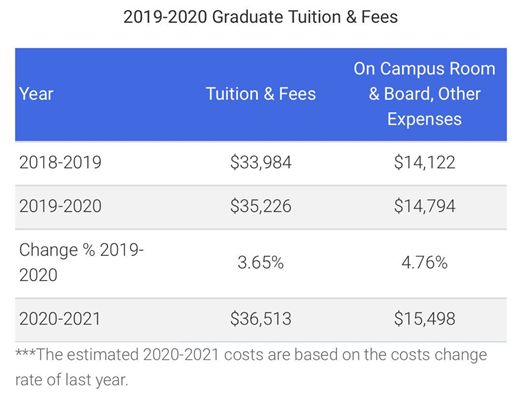Image resolution: width=522 pixels, height=394 pixels.
Task: Click the $35,226 tuition value
Action: (261, 206)
